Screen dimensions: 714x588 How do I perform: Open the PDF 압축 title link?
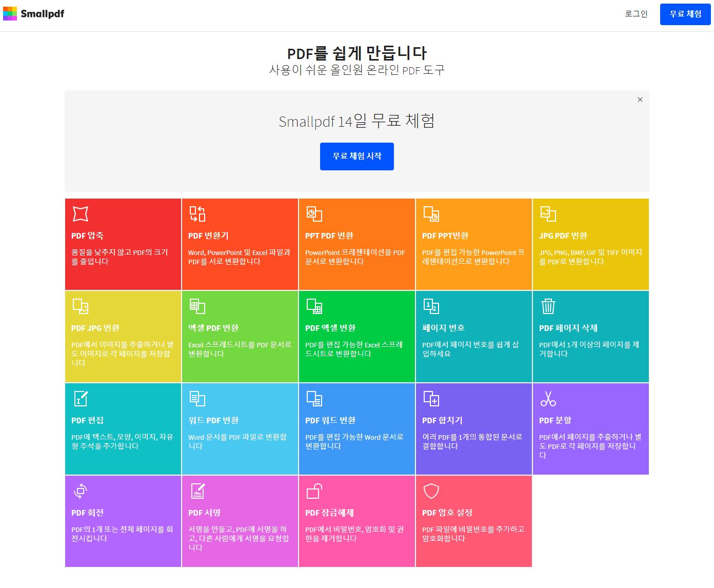coord(87,236)
